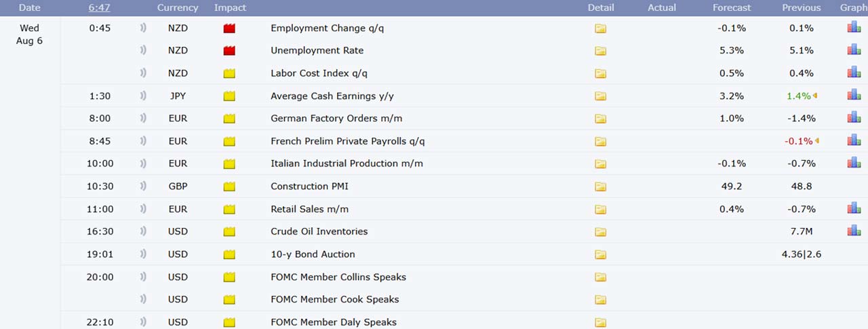Enable alert bell for JPY 1:30 event
868x329 pixels.
(143, 96)
